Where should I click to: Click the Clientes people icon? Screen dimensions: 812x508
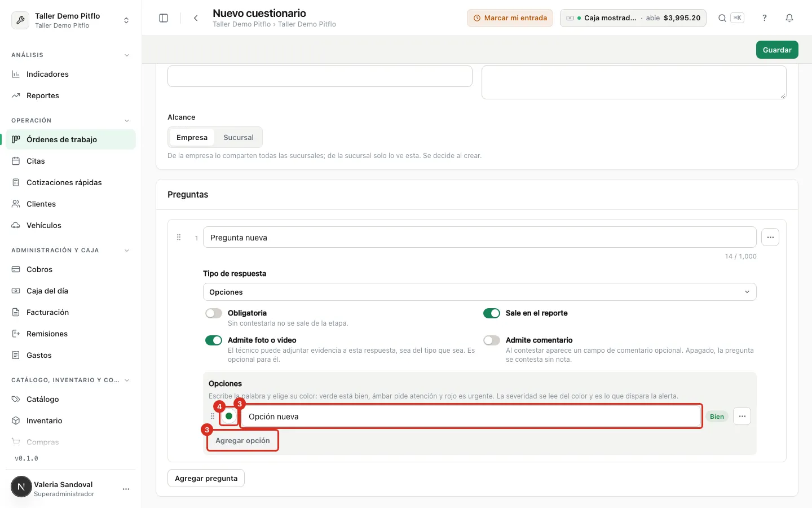[16, 204]
